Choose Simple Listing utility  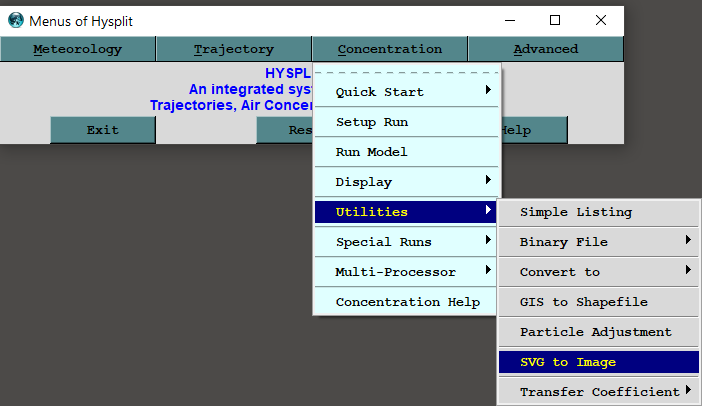(x=599, y=212)
